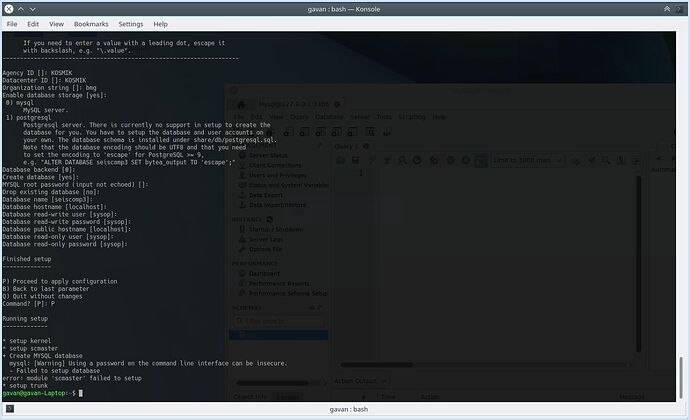This screenshot has width=690, height=420.
Task: Open the 'Limit to 1000 rows' dropdown
Action: tap(521, 159)
